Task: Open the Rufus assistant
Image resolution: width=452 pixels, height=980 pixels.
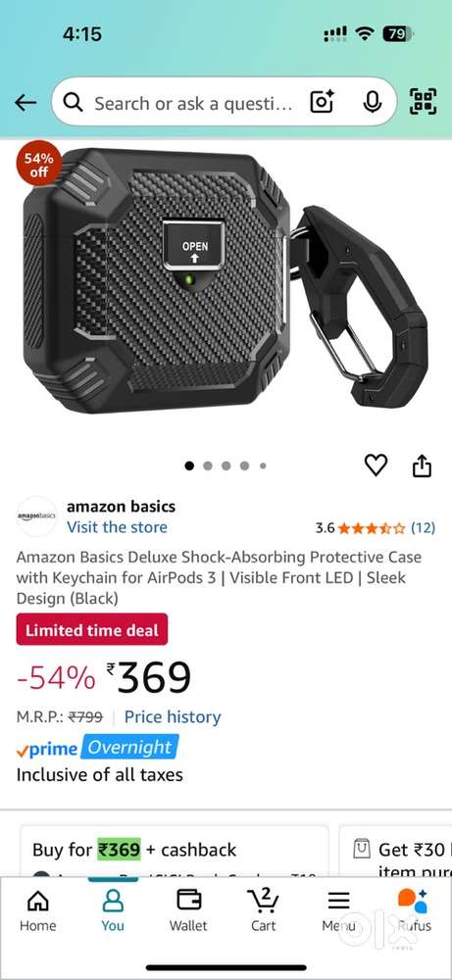Action: coord(414,910)
